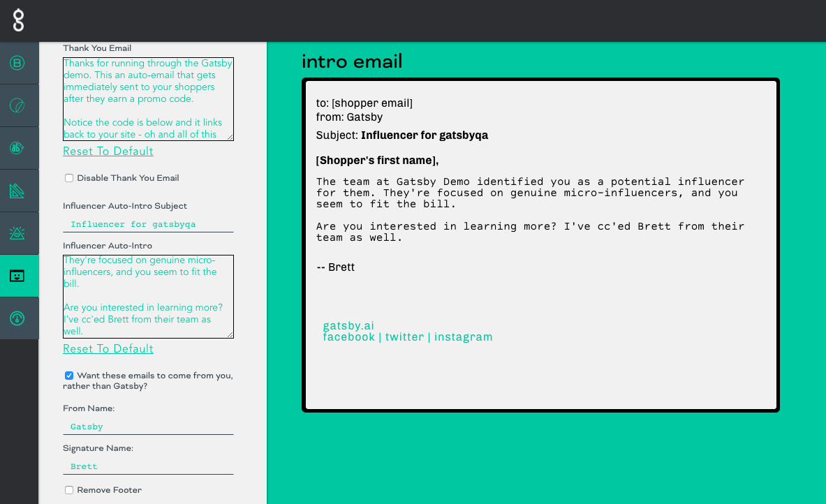
Task: Click into the Thank You Email text area
Action: coord(148,99)
